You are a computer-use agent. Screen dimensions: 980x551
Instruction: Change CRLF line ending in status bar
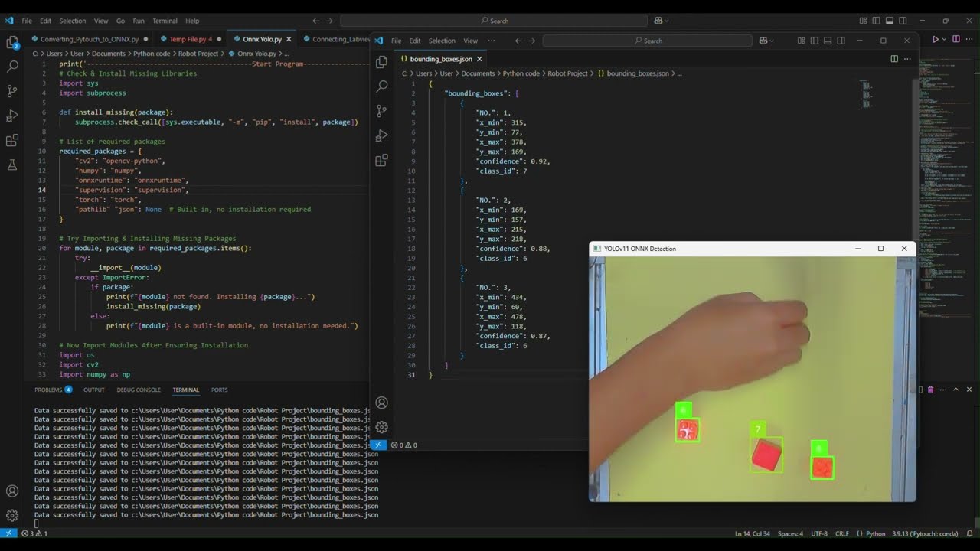point(842,533)
